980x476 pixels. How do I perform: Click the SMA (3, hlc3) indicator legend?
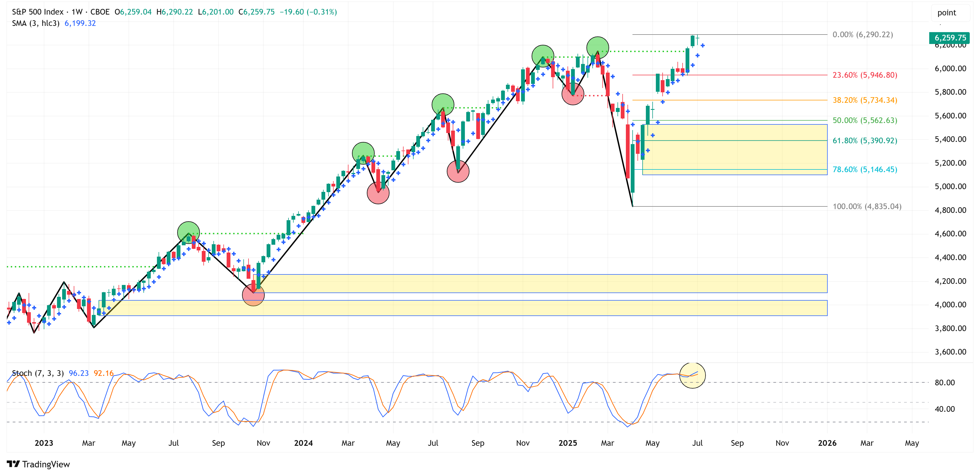35,23
